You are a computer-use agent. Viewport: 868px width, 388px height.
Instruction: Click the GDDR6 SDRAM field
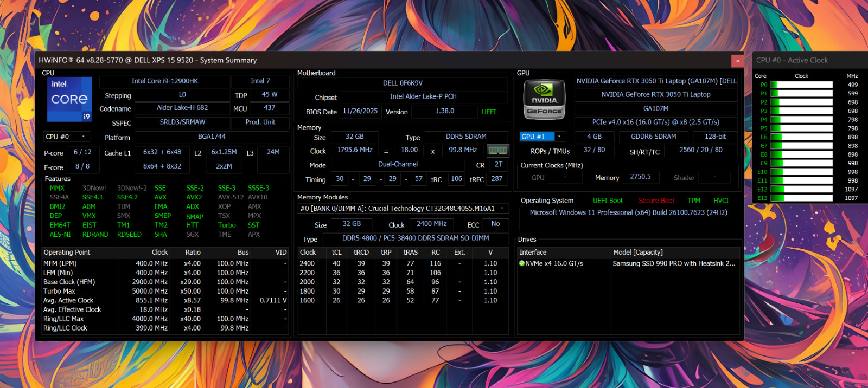(653, 137)
